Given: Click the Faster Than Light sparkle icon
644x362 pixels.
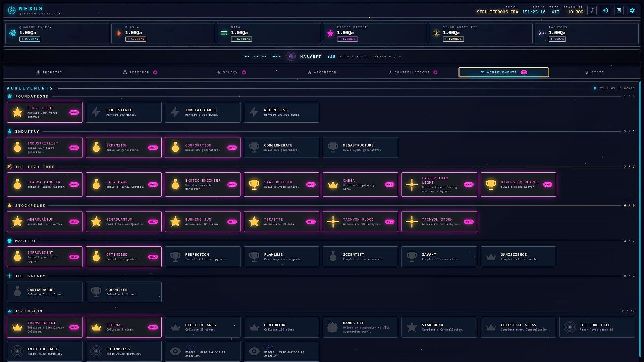Looking at the screenshot, I should (412, 184).
